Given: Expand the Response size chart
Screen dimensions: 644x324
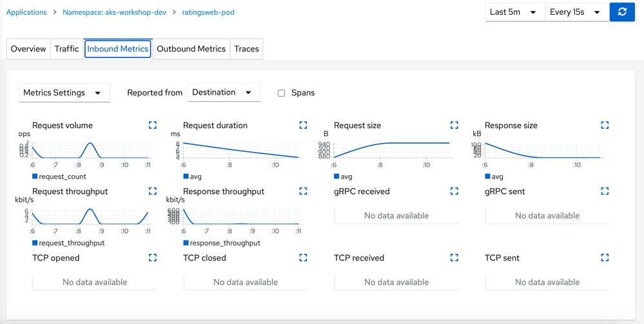Looking at the screenshot, I should point(605,125).
